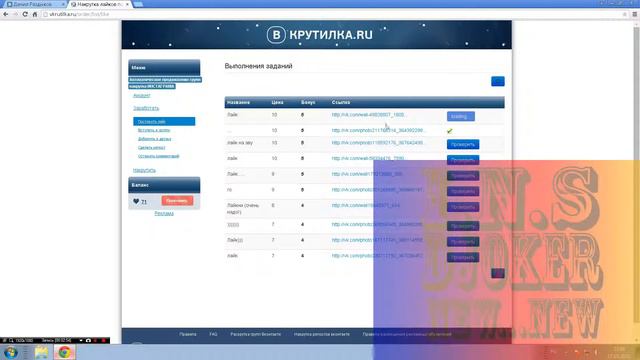The image size is (640, 360).
Task: Click Проверить in Лайкни (очень надо!) row
Action: [x=463, y=207]
